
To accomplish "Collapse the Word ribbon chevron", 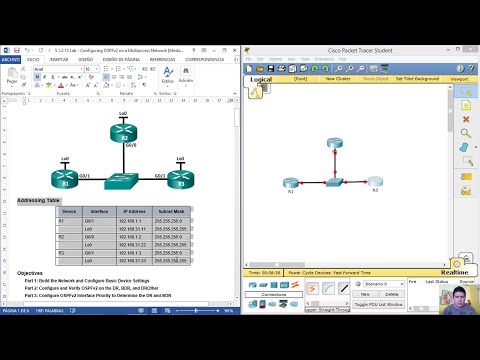I will tap(235, 94).
